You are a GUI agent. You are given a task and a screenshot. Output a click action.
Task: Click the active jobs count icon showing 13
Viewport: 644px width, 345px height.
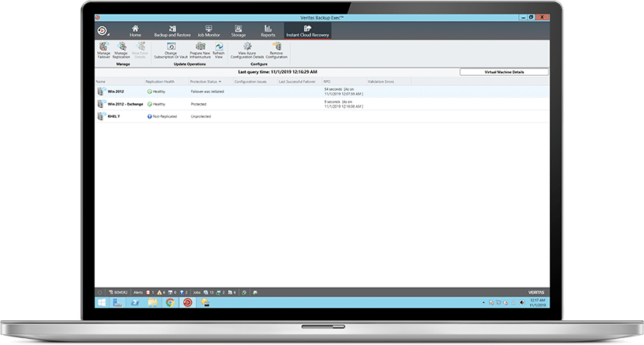pos(206,292)
